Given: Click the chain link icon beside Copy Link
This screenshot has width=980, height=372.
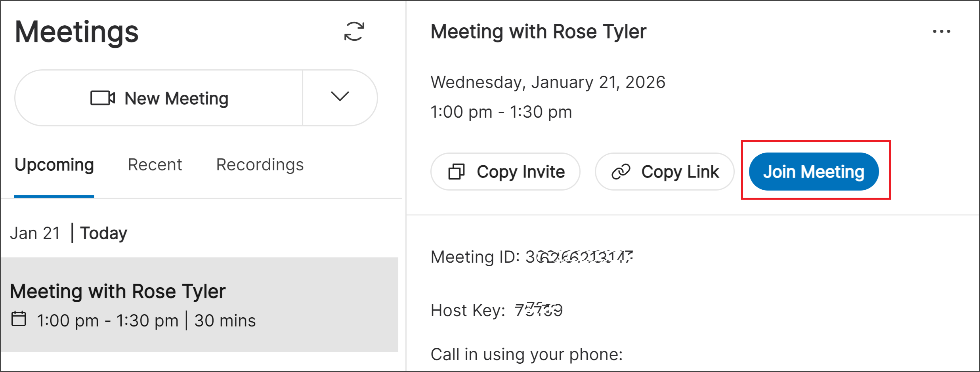Looking at the screenshot, I should [x=620, y=172].
